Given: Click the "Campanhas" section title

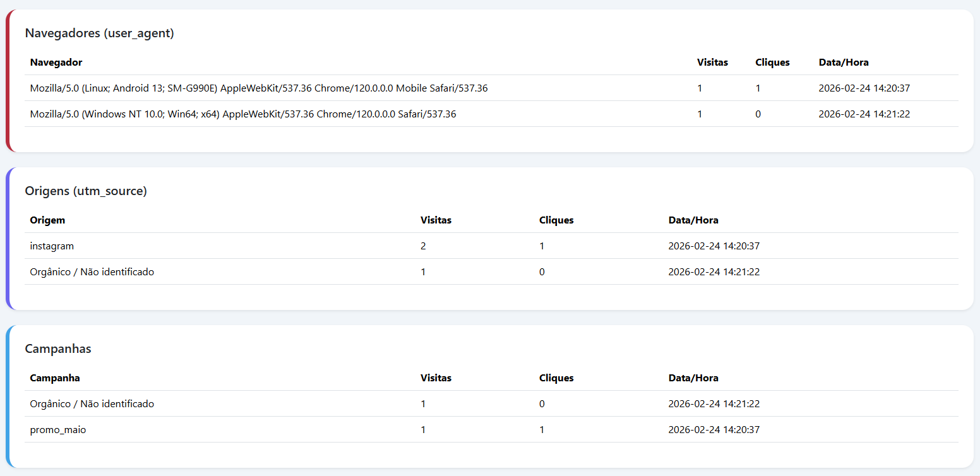Looking at the screenshot, I should (58, 349).
